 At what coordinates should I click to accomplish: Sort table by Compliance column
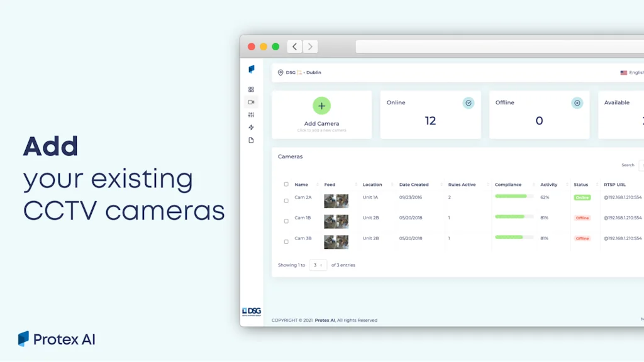point(508,185)
